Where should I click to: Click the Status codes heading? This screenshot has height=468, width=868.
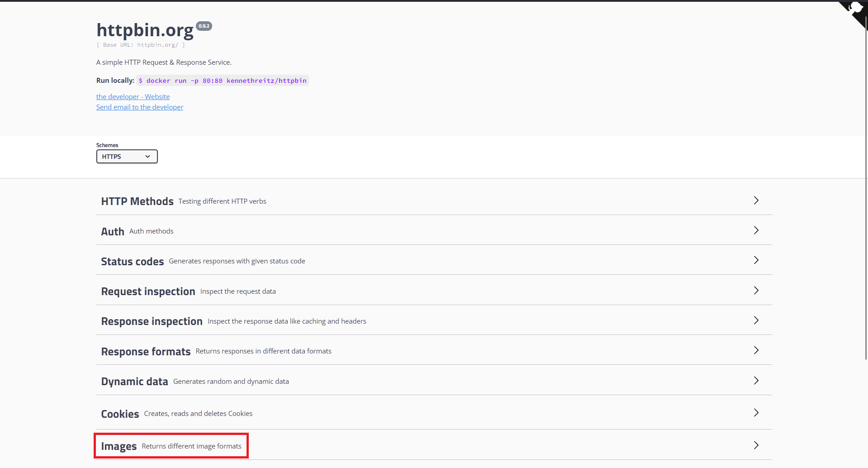pos(133,262)
